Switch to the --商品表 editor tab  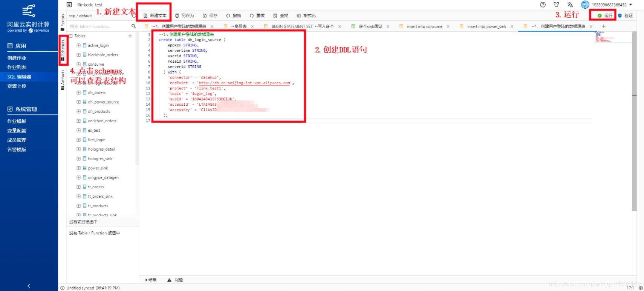tap(238, 26)
